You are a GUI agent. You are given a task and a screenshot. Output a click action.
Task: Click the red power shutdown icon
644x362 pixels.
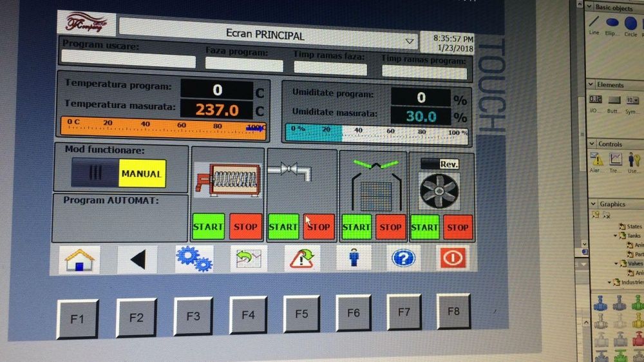[453, 258]
